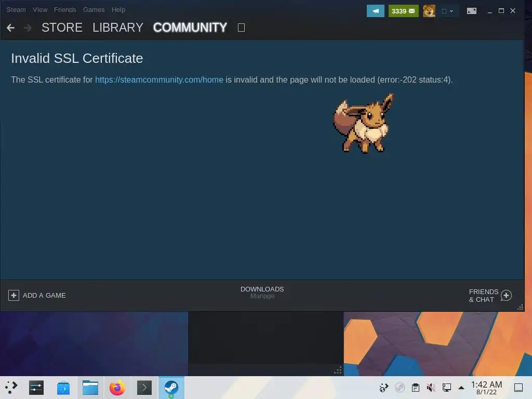Open Dolphin file manager

pyautogui.click(x=90, y=388)
